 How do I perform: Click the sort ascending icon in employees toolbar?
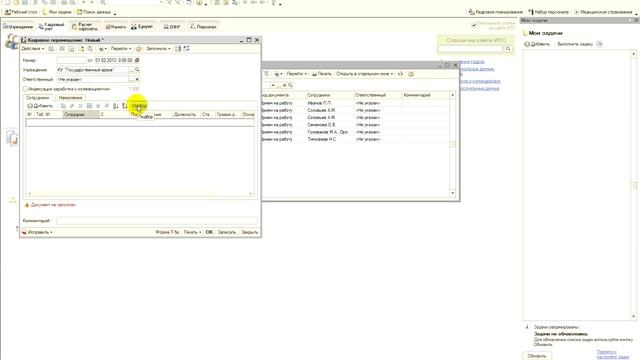(x=116, y=106)
